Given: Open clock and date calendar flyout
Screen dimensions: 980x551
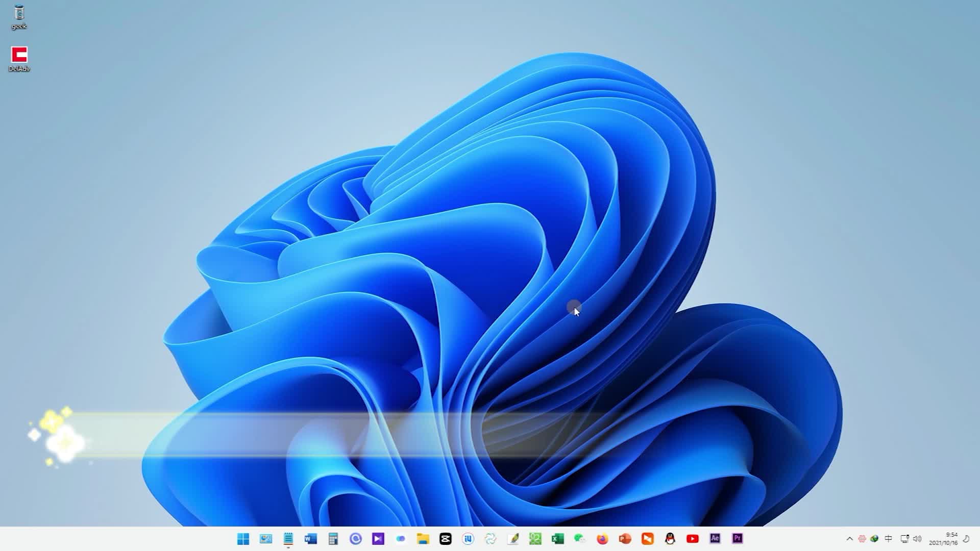Looking at the screenshot, I should (943, 539).
